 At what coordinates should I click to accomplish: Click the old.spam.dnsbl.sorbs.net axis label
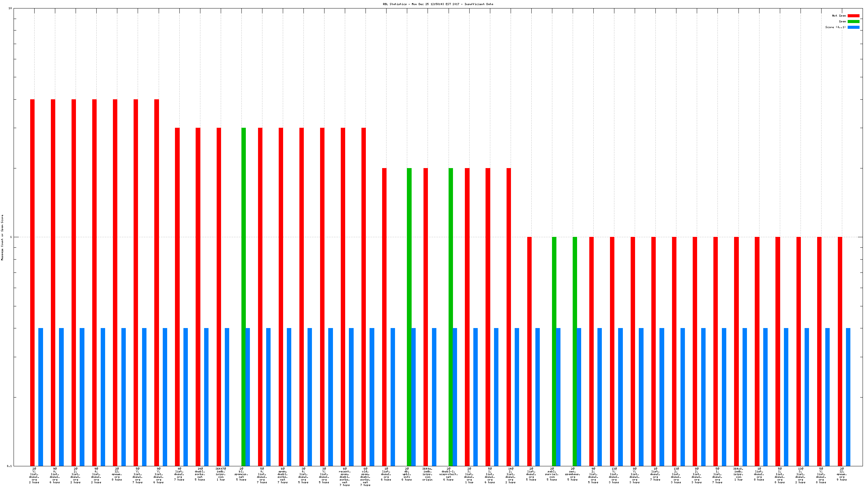(365, 477)
